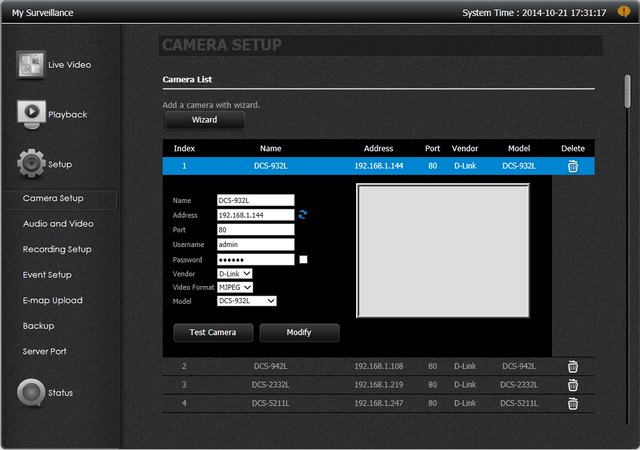Image resolution: width=640 pixels, height=450 pixels.
Task: Click the refresh icon beside Address field
Action: pyautogui.click(x=302, y=215)
